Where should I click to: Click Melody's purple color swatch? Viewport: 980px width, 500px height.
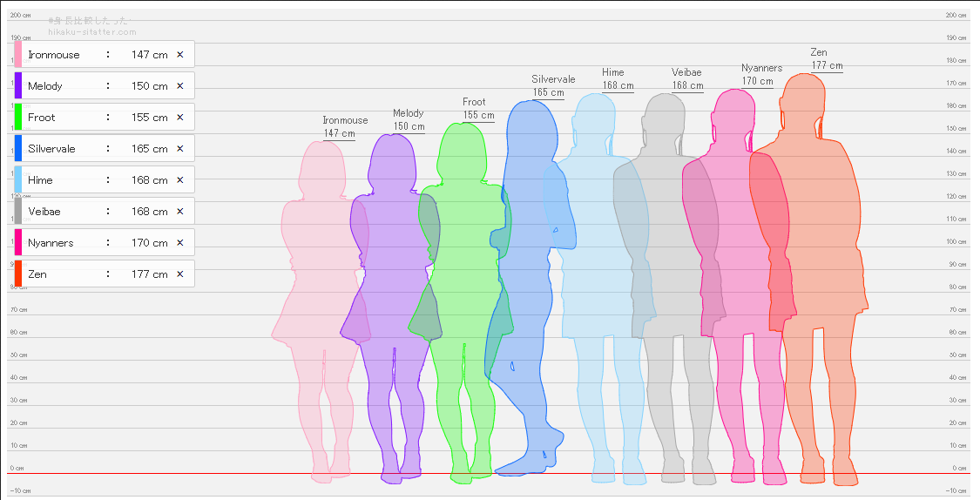(x=18, y=85)
